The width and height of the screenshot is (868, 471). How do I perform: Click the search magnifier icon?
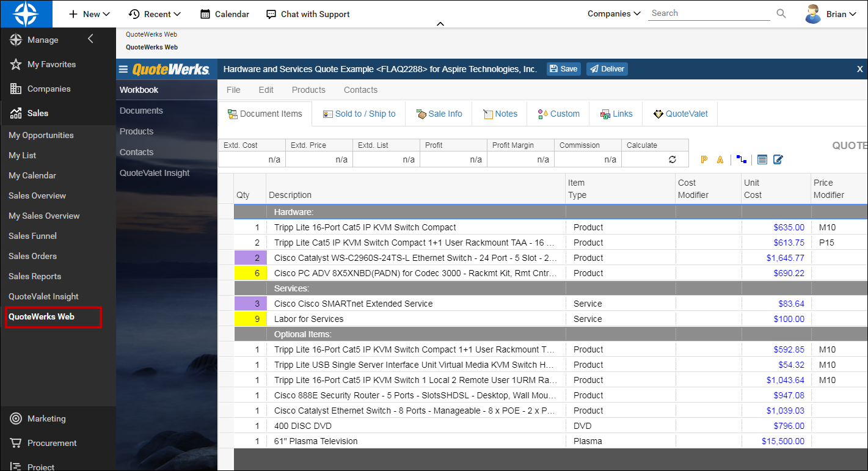click(781, 13)
